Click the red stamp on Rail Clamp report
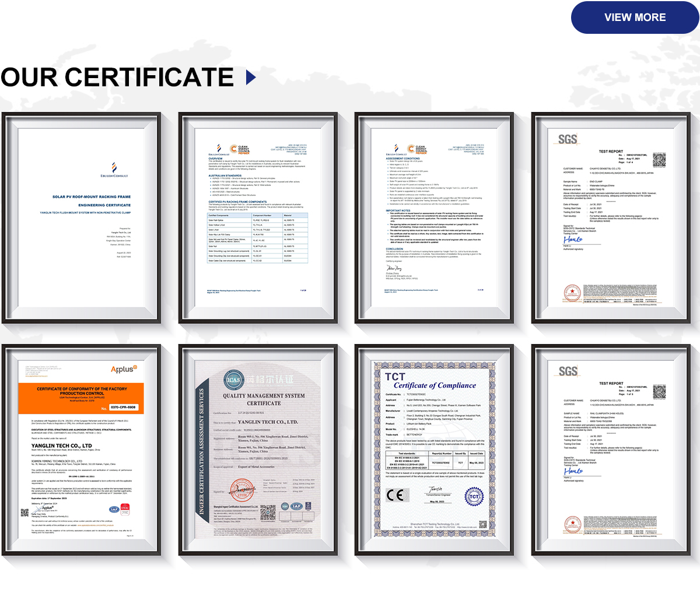This screenshot has width=700, height=597. click(573, 524)
